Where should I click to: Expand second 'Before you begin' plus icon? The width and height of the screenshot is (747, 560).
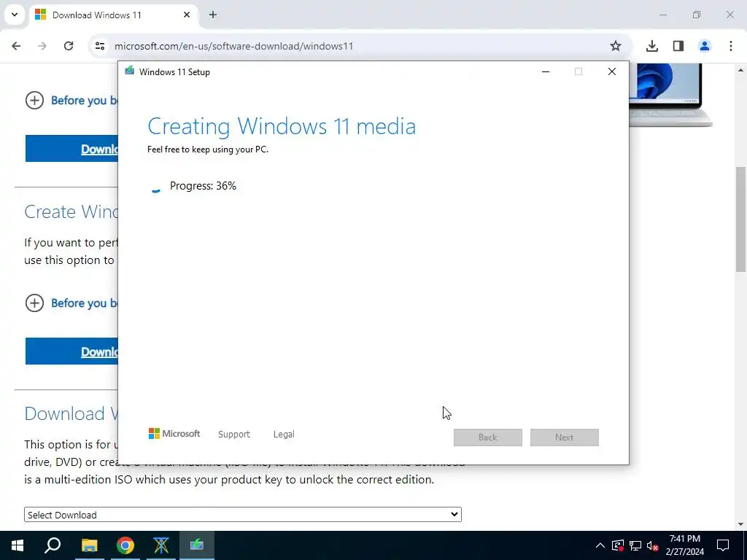(x=34, y=303)
